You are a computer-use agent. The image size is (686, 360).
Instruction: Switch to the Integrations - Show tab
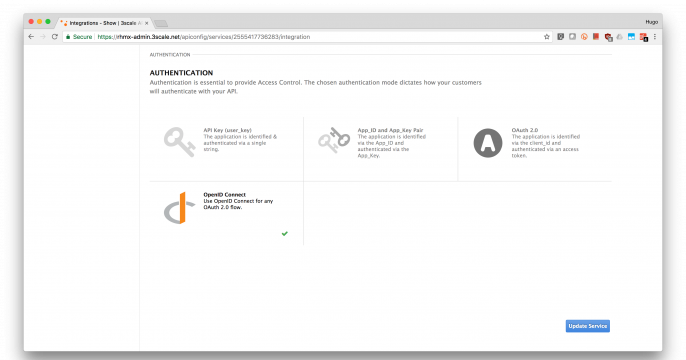pos(105,23)
